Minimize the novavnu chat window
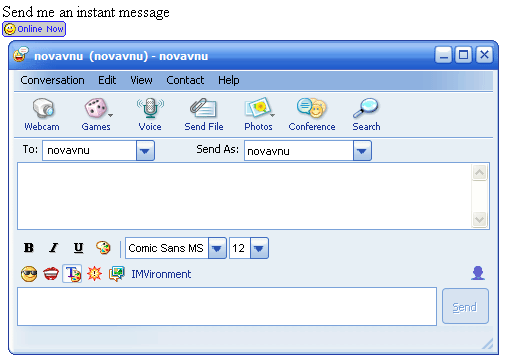 443,55
